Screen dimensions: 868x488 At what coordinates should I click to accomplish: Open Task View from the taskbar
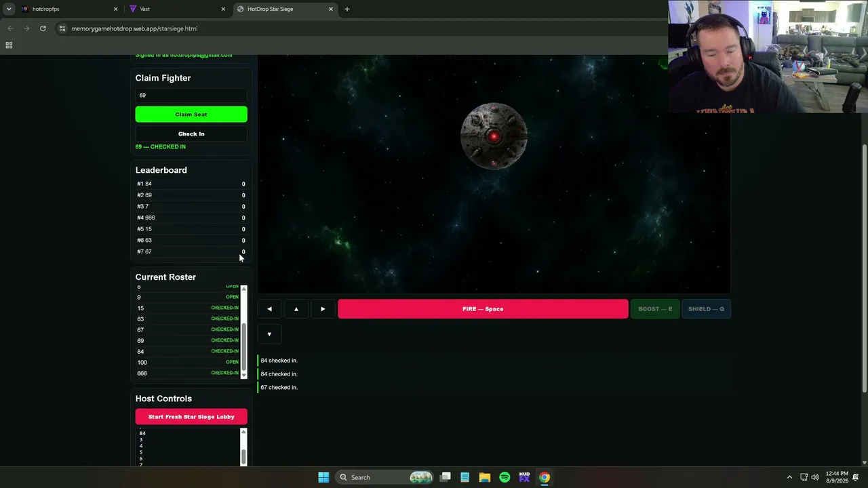click(x=446, y=477)
